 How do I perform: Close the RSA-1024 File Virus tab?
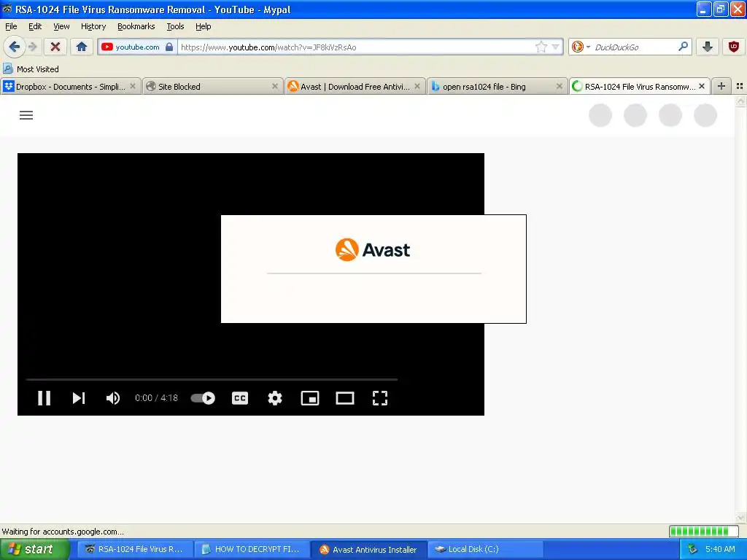(702, 86)
